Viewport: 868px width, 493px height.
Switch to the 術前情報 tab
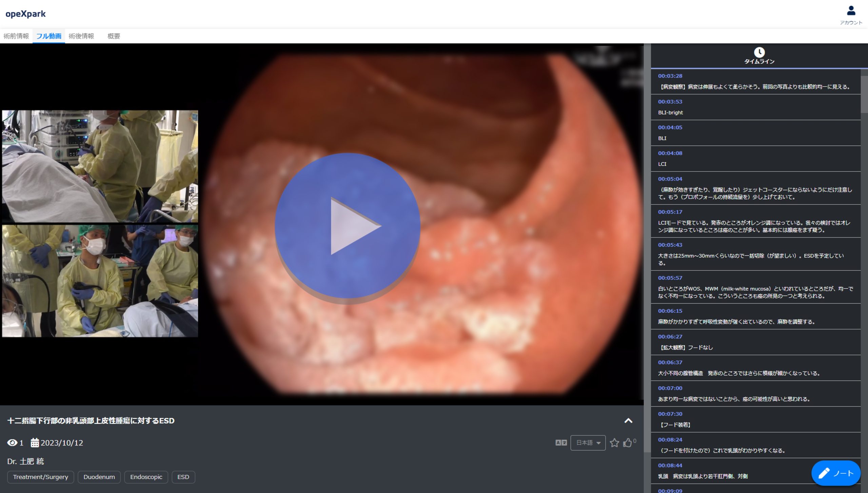point(16,36)
